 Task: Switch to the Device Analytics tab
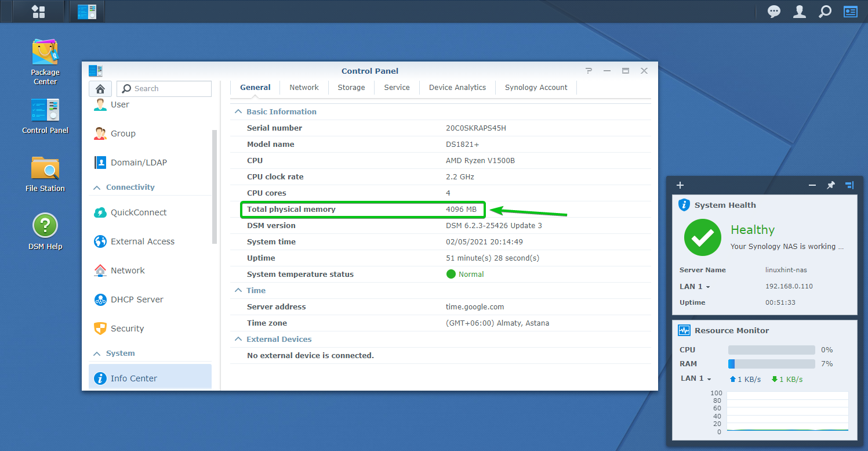click(457, 88)
